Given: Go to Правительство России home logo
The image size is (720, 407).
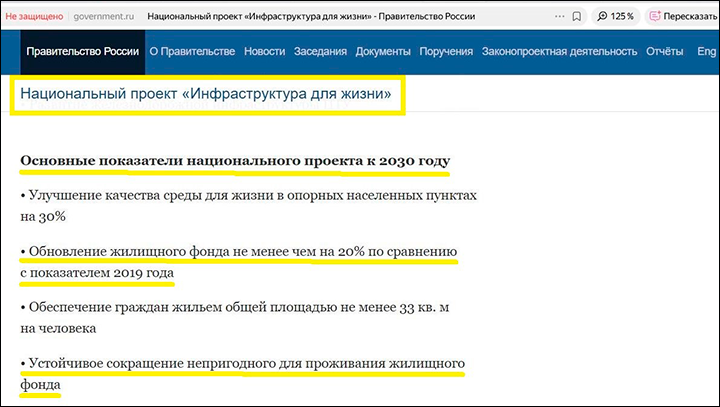Looking at the screenshot, I should 83,52.
